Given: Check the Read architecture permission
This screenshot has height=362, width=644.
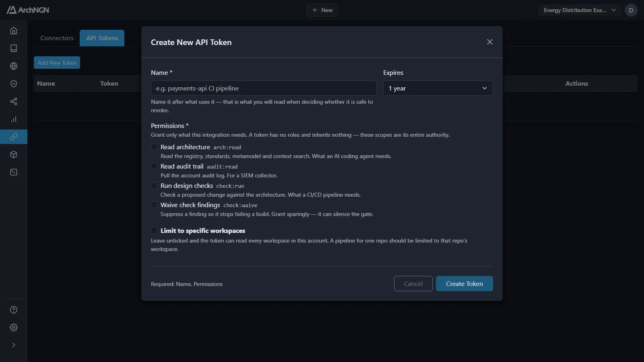Looking at the screenshot, I should [154, 147].
